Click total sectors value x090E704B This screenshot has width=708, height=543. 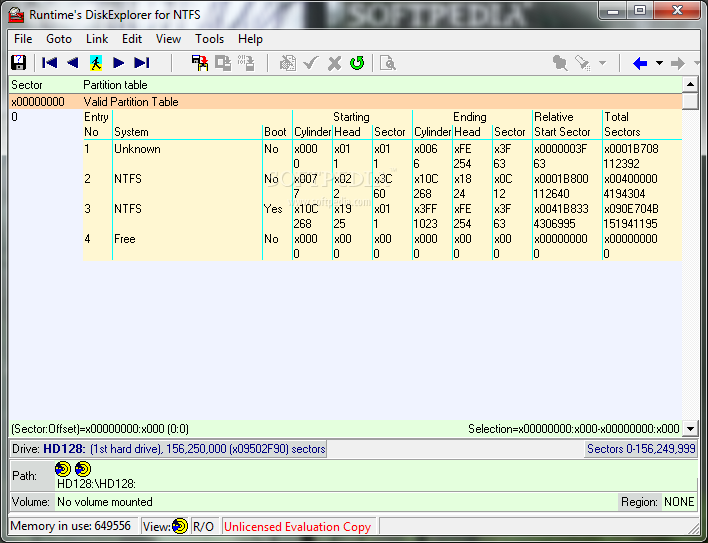pos(631,209)
